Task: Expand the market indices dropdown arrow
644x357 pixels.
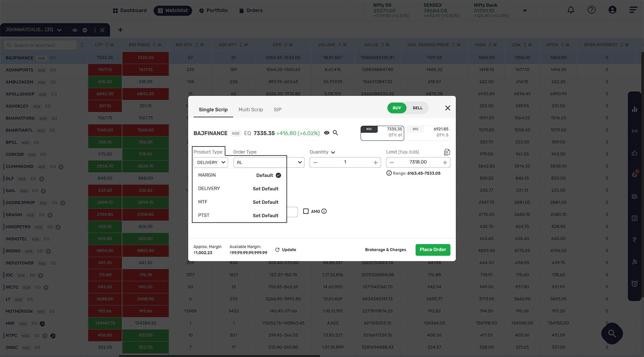Action: [x=525, y=11]
